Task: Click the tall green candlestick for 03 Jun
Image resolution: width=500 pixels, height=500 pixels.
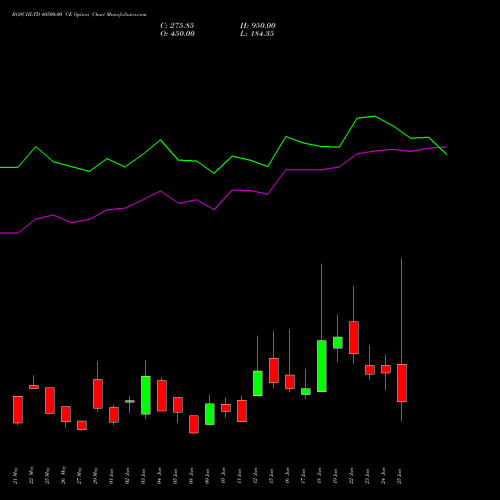Action: pyautogui.click(x=146, y=395)
